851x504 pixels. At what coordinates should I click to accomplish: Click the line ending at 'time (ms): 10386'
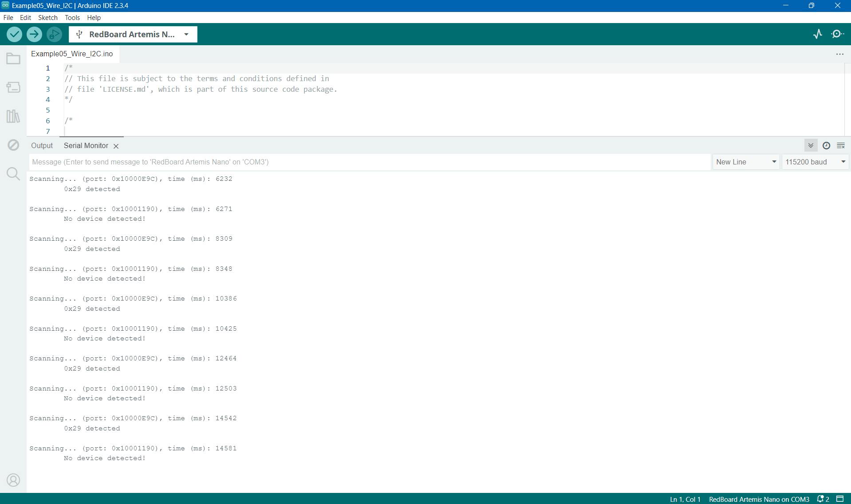click(133, 298)
